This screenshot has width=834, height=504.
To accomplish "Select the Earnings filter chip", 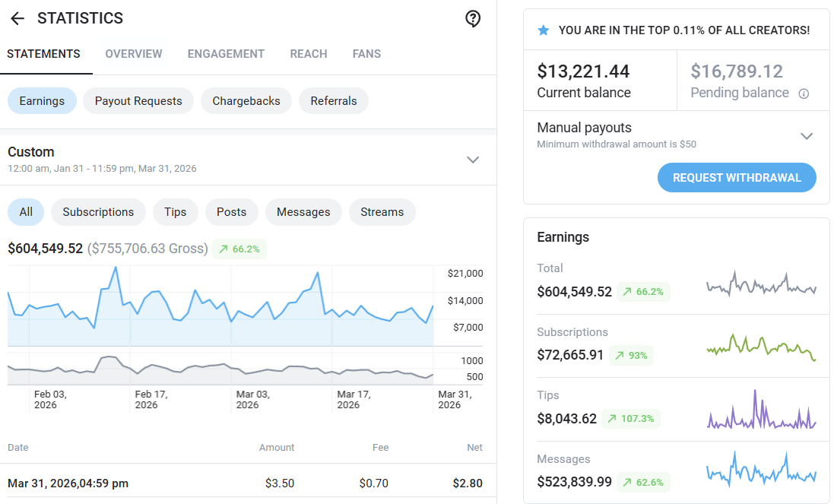I will pyautogui.click(x=42, y=101).
